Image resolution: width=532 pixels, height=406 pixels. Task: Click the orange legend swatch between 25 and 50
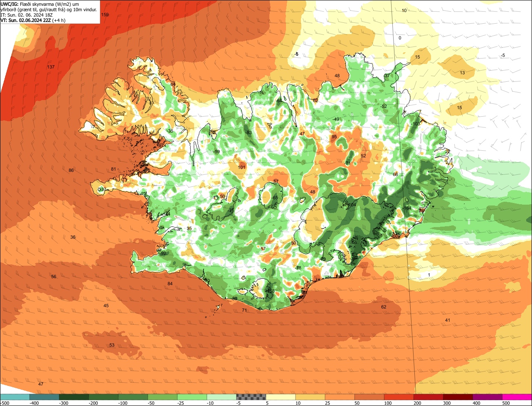point(340,397)
